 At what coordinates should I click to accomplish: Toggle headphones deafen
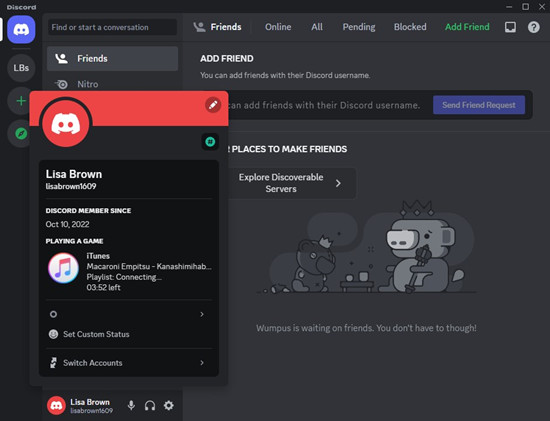[150, 406]
